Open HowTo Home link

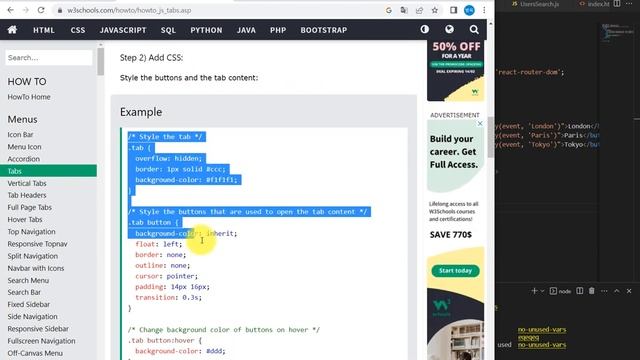29,97
